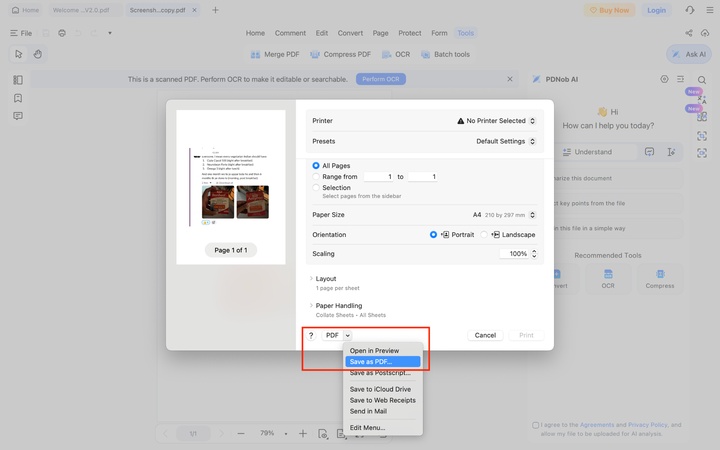Select the Selection radio button
The height and width of the screenshot is (450, 720).
[x=316, y=187]
